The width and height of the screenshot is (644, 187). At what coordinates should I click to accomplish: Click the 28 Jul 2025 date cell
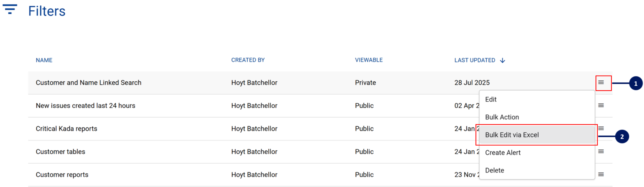pyautogui.click(x=472, y=83)
